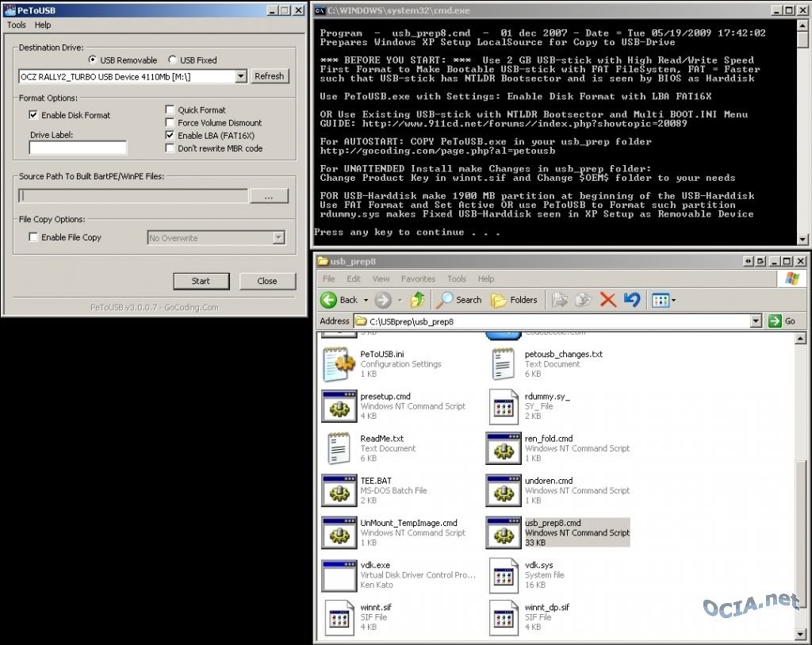
Task: Check the Enable File Copy option
Action: [x=33, y=237]
